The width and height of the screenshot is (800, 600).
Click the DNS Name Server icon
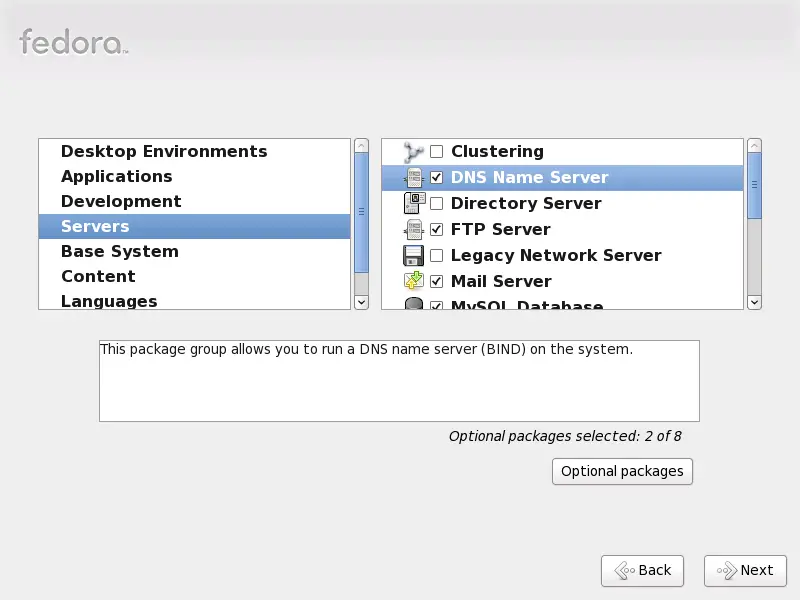[413, 178]
